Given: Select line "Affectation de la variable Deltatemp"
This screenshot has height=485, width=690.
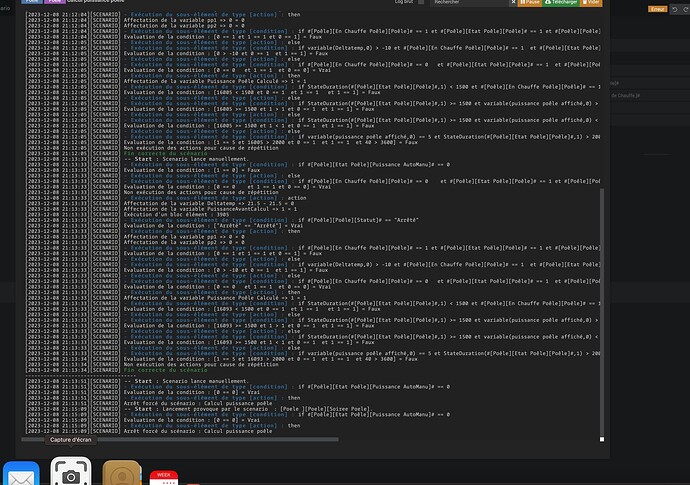Looking at the screenshot, I should [209, 203].
